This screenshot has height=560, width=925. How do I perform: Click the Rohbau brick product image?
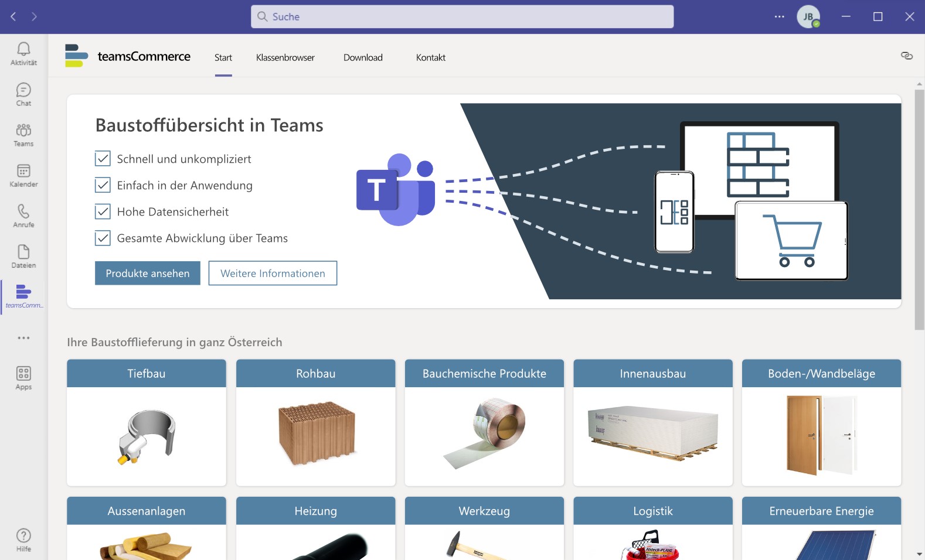tap(317, 433)
